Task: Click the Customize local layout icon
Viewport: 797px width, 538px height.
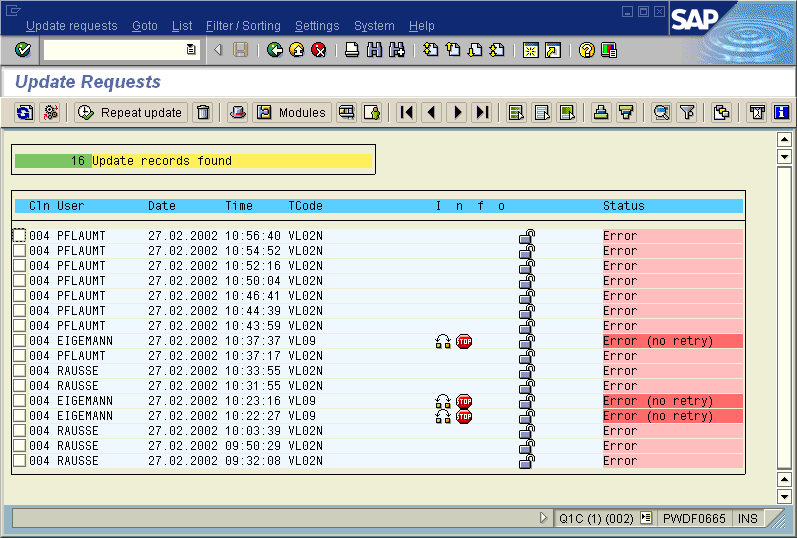Action: 609,50
